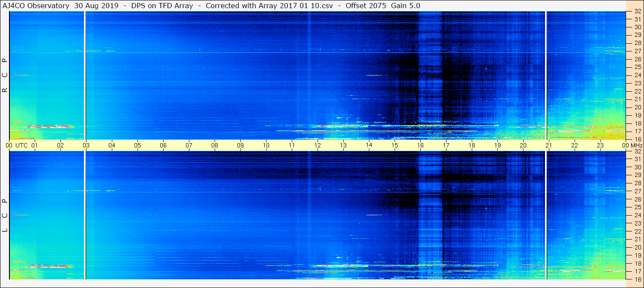The height and width of the screenshot is (288, 644).
Task: Click the 21 MHz label of the RCP spectrogram
Action: point(637,99)
